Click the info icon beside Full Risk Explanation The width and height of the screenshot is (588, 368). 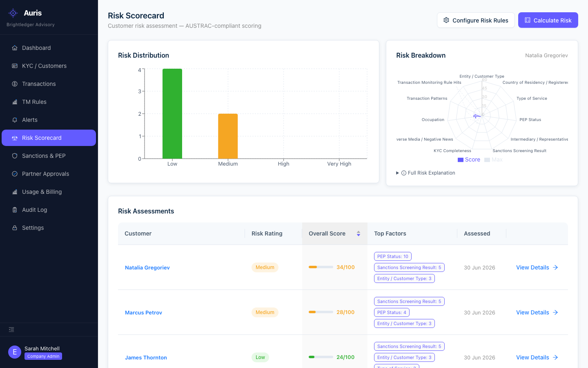pyautogui.click(x=404, y=173)
